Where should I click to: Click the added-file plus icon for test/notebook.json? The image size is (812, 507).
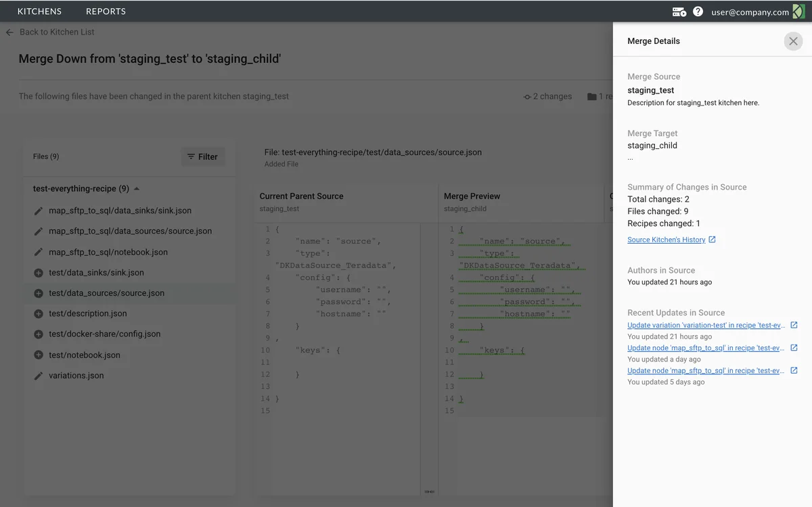pos(39,355)
